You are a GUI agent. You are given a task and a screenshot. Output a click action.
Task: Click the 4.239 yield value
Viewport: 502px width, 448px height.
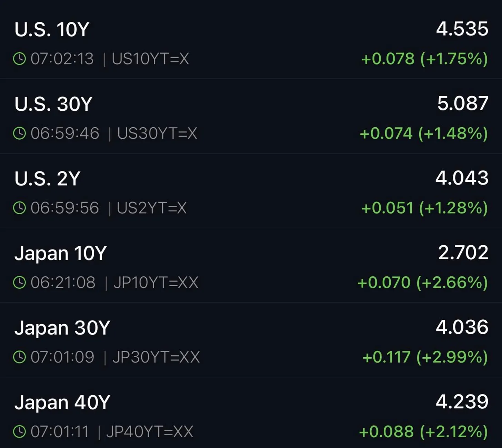[x=462, y=402]
